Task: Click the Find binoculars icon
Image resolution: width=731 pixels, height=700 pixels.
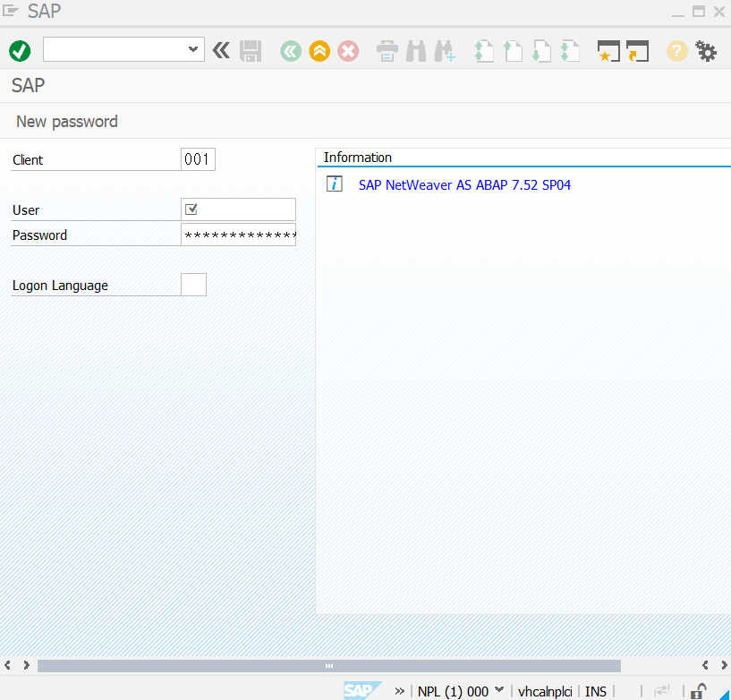Action: (x=416, y=51)
